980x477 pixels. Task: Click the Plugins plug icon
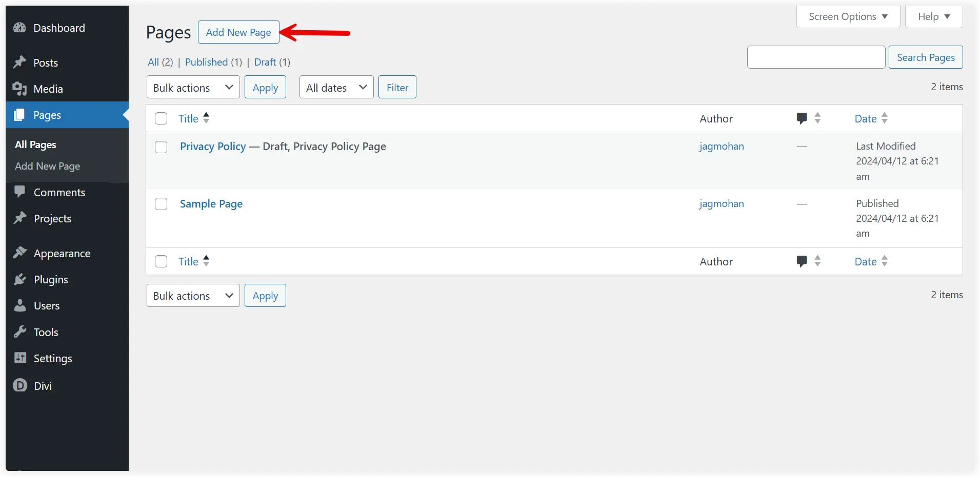[19, 279]
